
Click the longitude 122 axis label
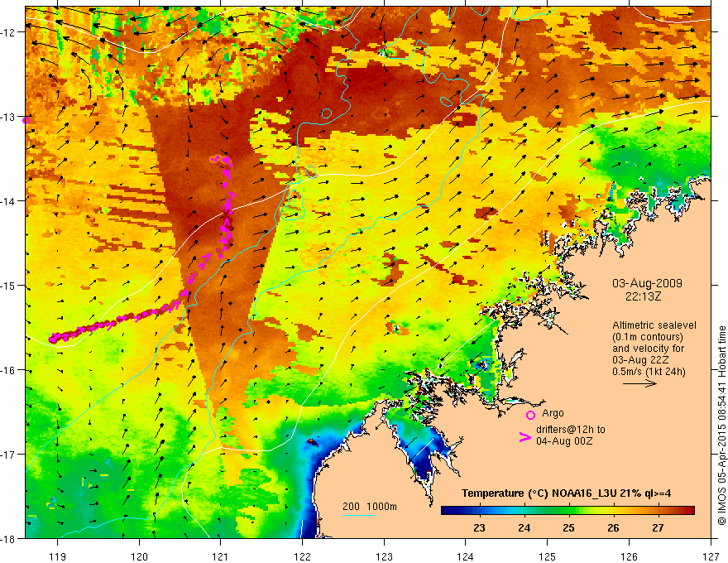point(302,556)
